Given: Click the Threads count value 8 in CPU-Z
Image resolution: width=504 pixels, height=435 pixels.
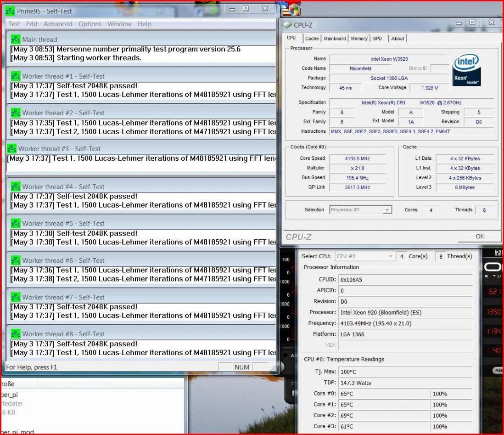Looking at the screenshot, I should [x=484, y=210].
